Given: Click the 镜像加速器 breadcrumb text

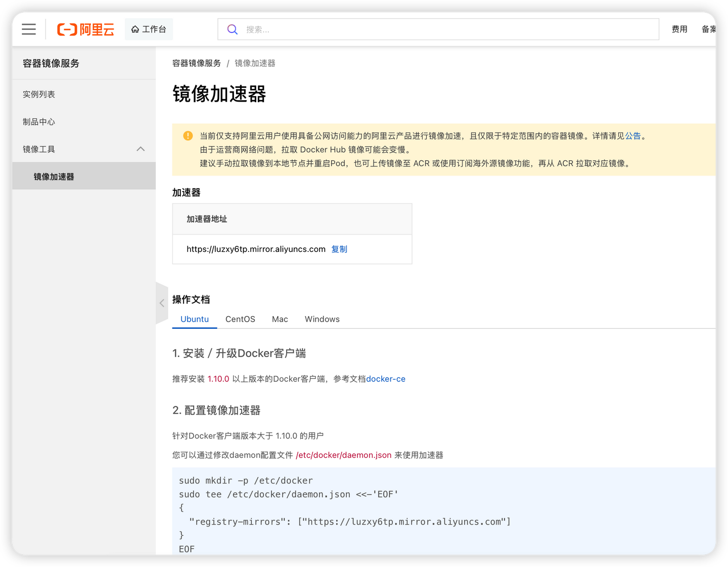Looking at the screenshot, I should pyautogui.click(x=255, y=63).
